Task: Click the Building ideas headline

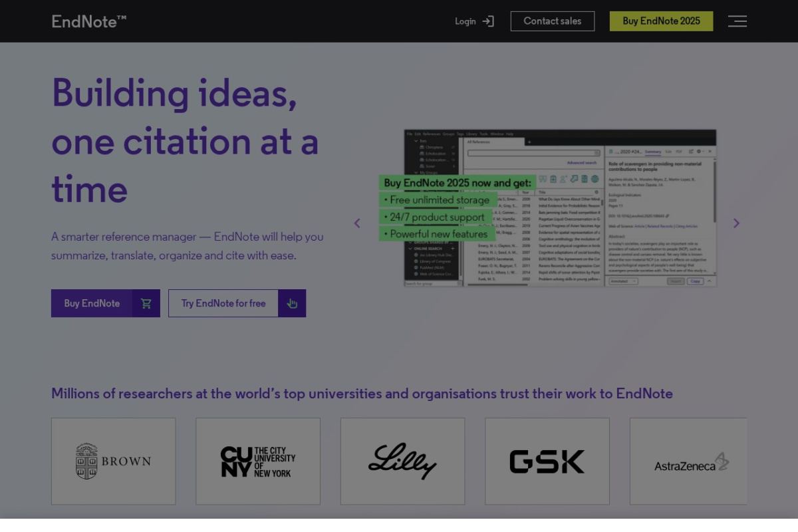Action: pos(185,140)
